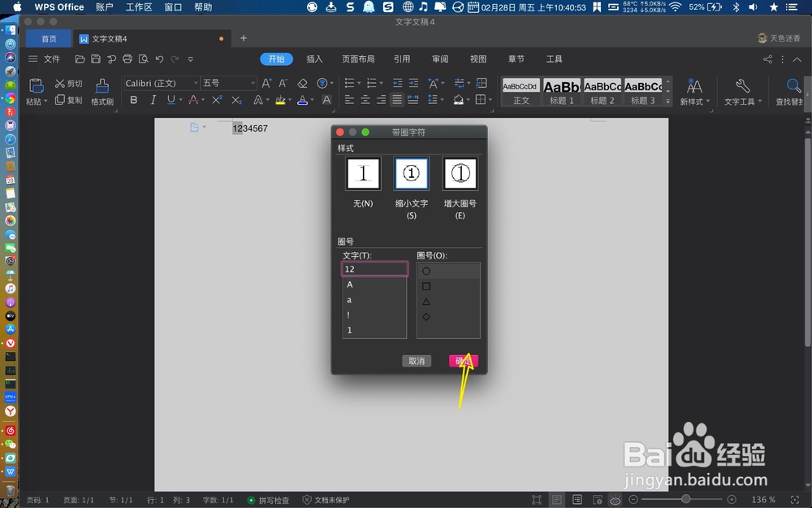Open the Page Layout (页面布局) tab
Image resolution: width=812 pixels, height=508 pixels.
click(358, 59)
